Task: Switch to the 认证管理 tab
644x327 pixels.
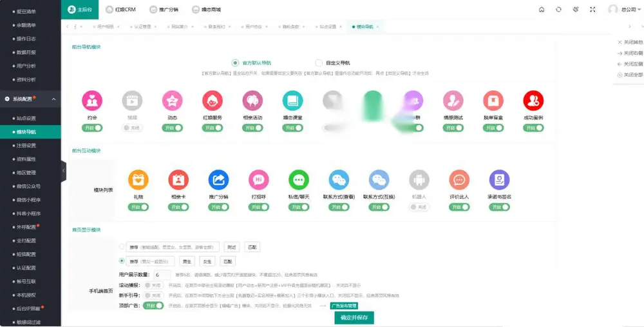Action: click(x=142, y=26)
